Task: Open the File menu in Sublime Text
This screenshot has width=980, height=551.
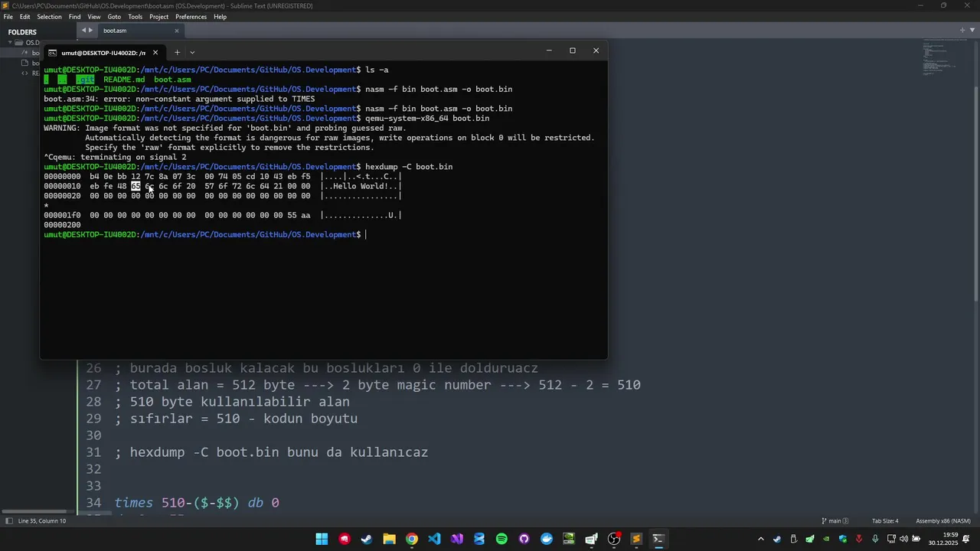Action: tap(8, 17)
